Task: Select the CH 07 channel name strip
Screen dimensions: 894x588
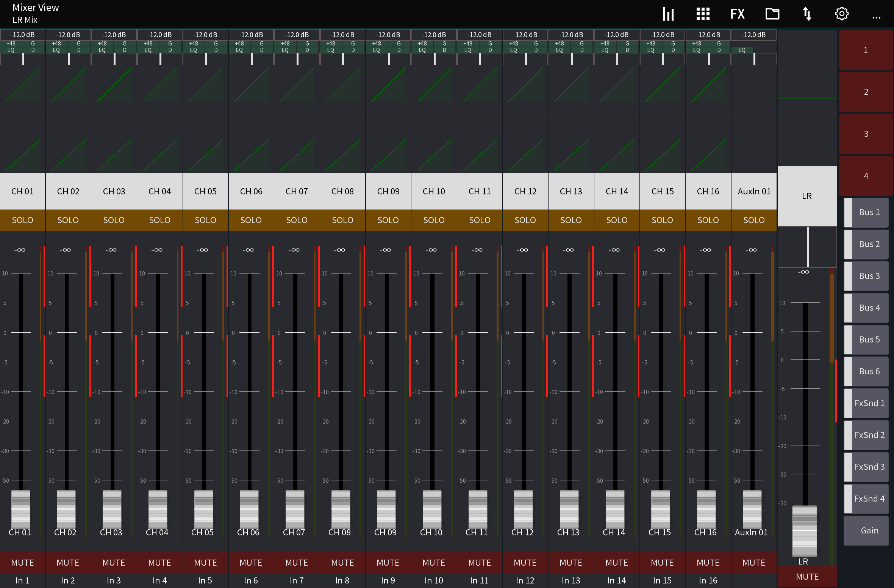Action: [x=297, y=191]
